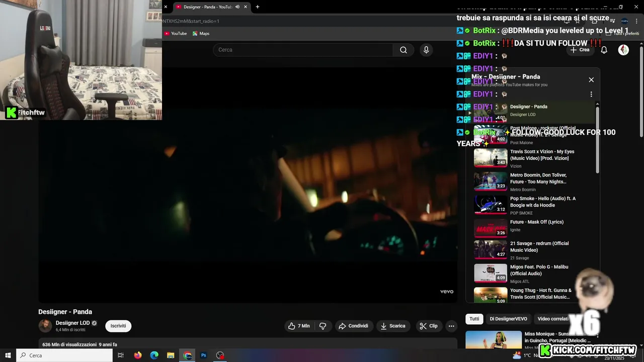The height and width of the screenshot is (362, 644).
Task: Click the 21 Savage redrum thumbnail
Action: click(x=491, y=250)
